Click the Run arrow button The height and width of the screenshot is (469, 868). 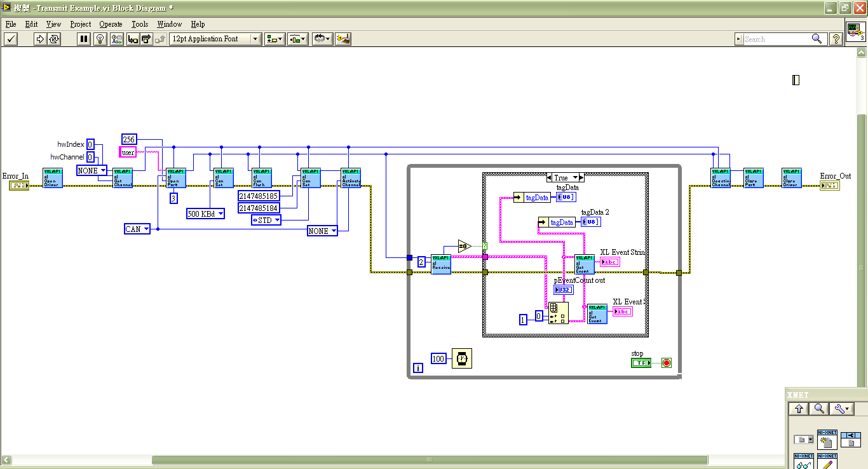click(40, 39)
